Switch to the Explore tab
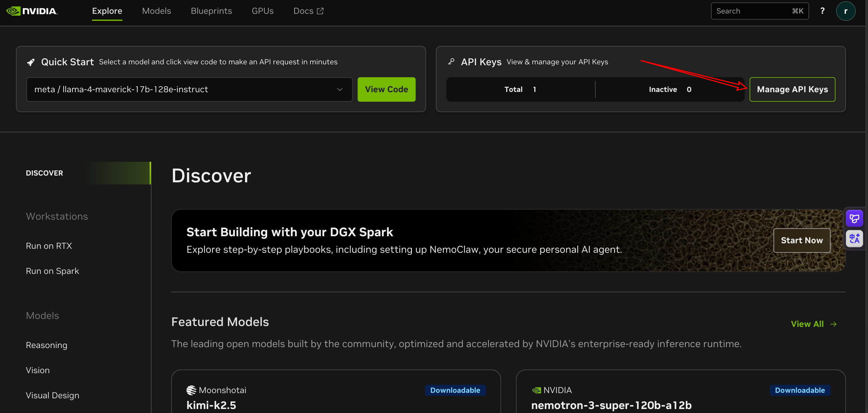Screen dimensions: 868x413 tap(107, 11)
